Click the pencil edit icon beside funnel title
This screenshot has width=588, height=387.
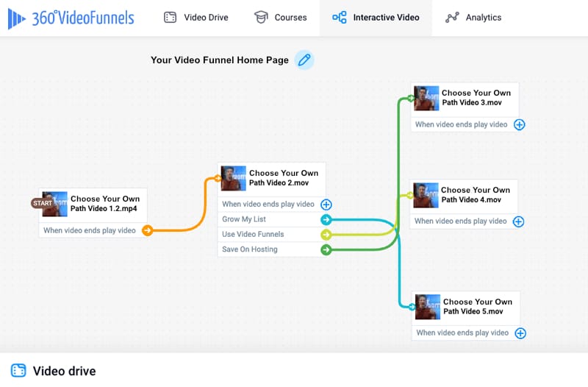click(x=304, y=60)
